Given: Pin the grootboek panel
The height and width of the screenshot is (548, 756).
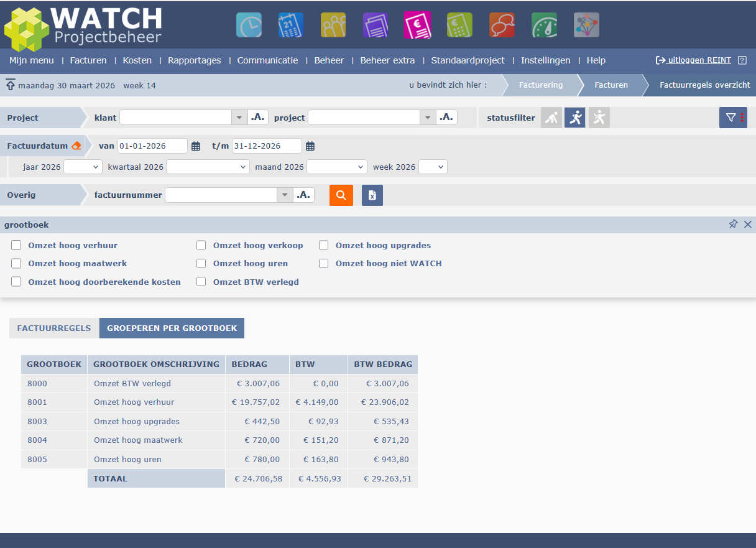Looking at the screenshot, I should click(733, 225).
